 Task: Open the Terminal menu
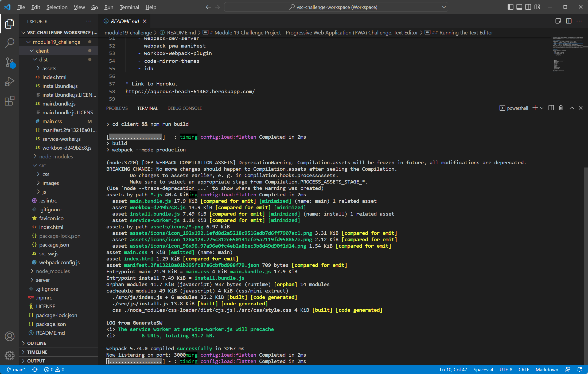click(x=129, y=7)
